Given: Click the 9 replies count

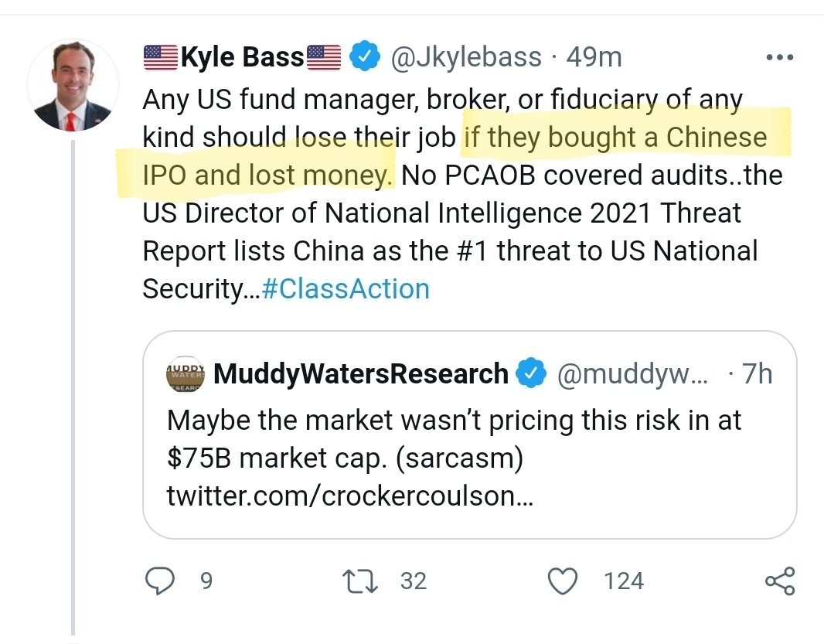Looking at the screenshot, I should (x=206, y=581).
